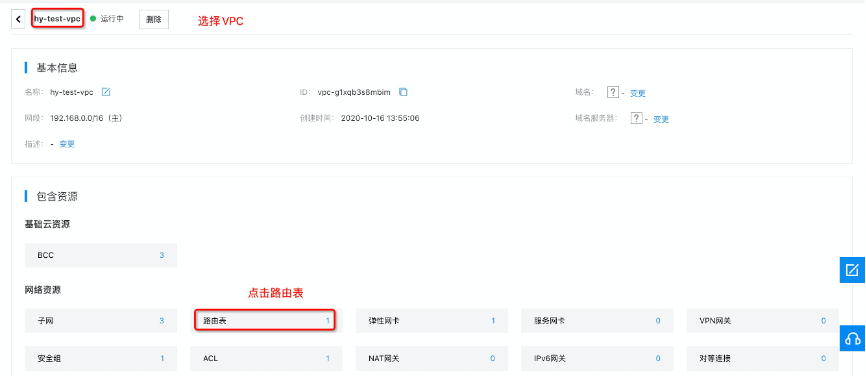Click the 删除 button
Viewport: 866px width, 377px height.
154,19
